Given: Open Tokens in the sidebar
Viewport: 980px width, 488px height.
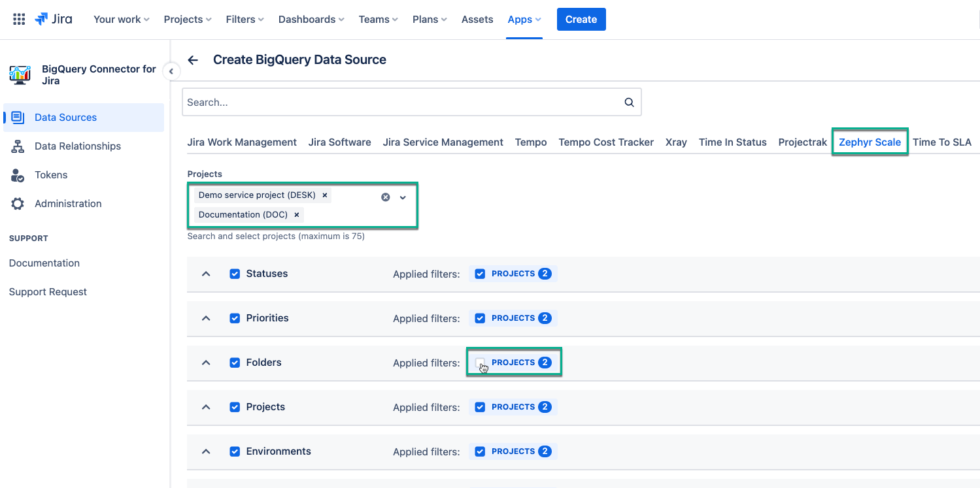Looking at the screenshot, I should click(51, 175).
